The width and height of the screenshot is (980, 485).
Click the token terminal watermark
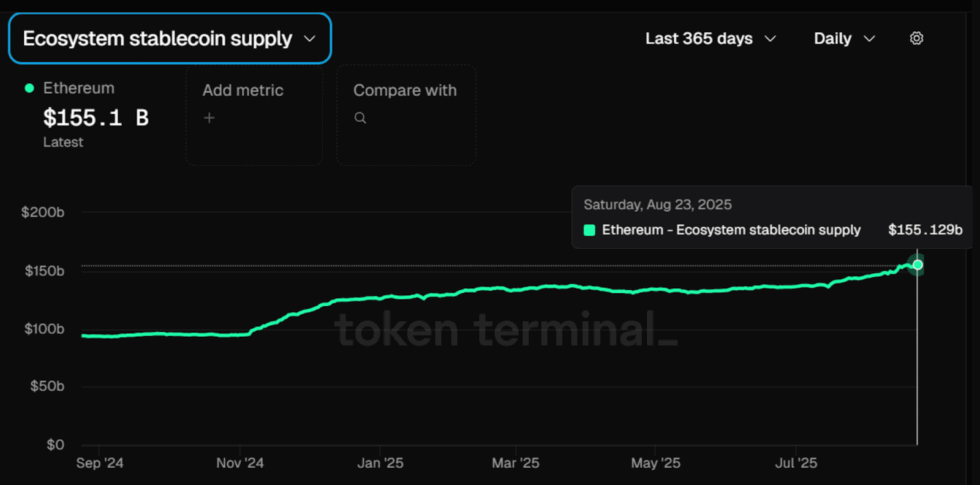tap(508, 329)
